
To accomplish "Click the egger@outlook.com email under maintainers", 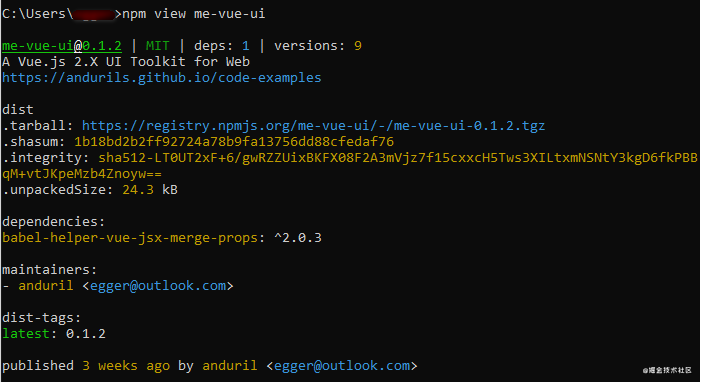I will click(x=158, y=285).
